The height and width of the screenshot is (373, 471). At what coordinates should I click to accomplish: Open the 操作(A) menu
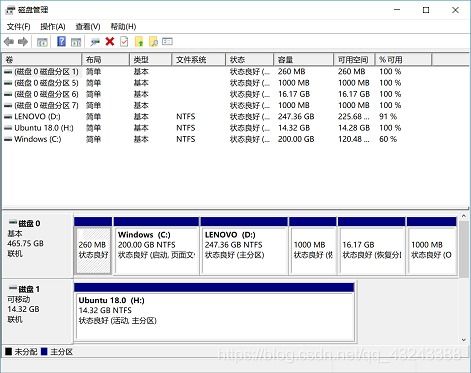click(53, 27)
